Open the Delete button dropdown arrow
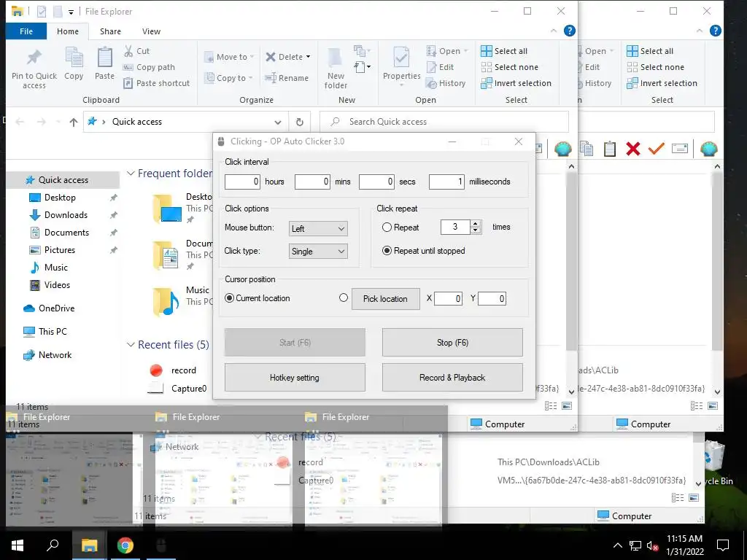The image size is (747, 560). coord(309,57)
